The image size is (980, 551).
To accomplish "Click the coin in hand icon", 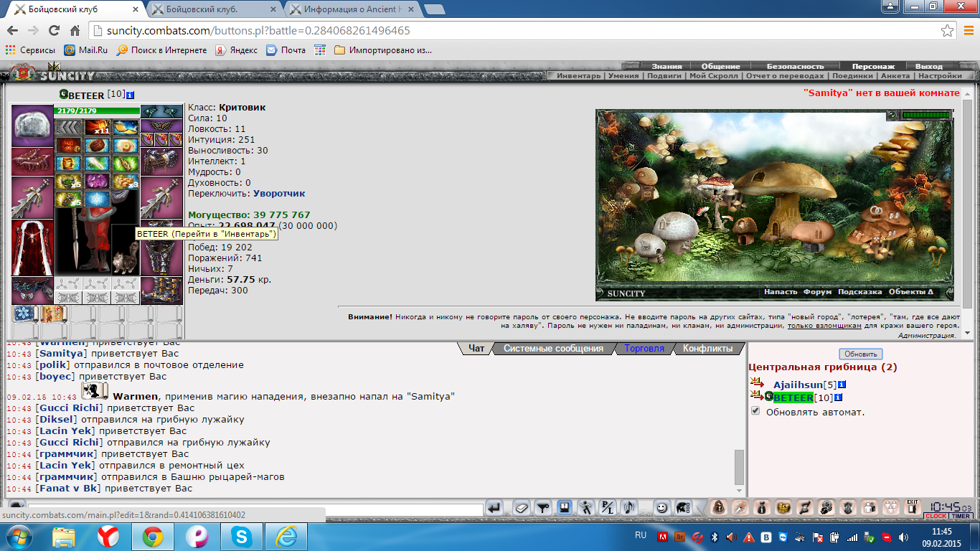I will [826, 508].
